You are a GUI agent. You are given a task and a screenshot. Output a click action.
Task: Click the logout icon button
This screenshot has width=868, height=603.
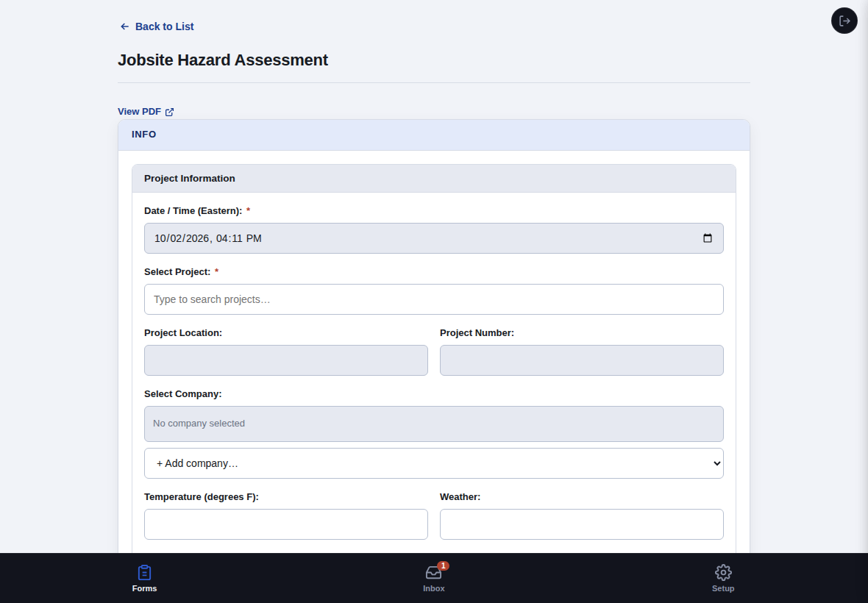(844, 21)
